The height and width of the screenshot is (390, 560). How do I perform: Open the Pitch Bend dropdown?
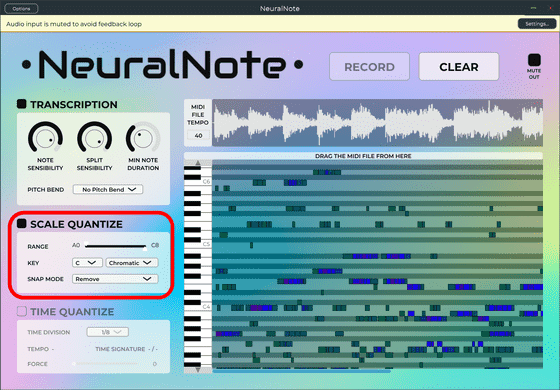(x=108, y=189)
